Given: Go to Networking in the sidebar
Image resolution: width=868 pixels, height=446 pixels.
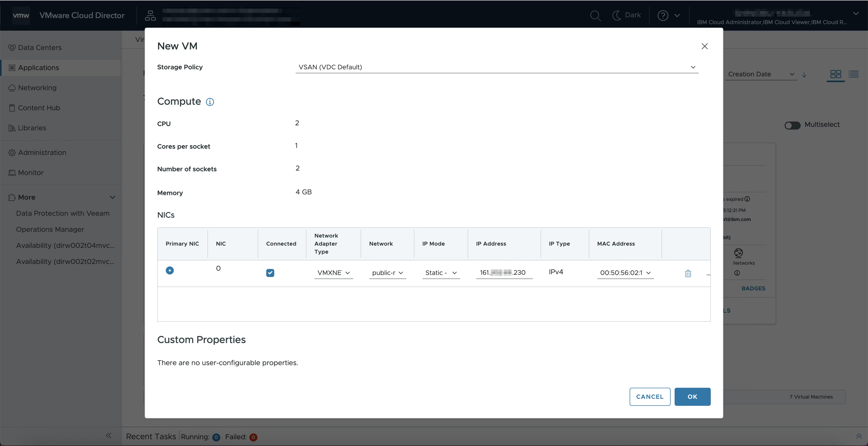Looking at the screenshot, I should pyautogui.click(x=37, y=88).
